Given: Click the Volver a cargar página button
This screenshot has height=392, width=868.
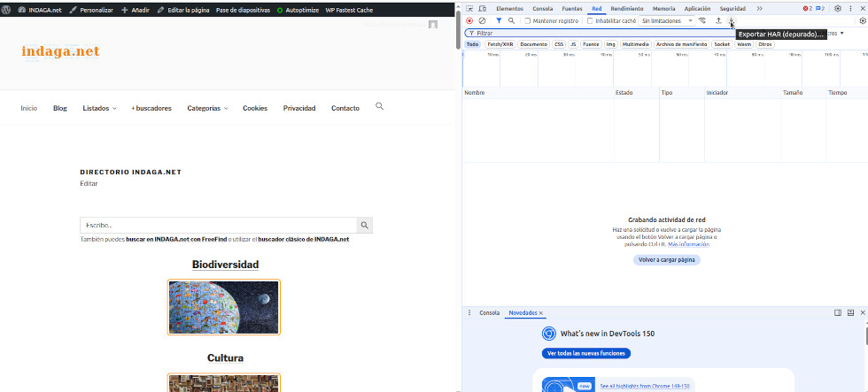Looking at the screenshot, I should tap(666, 260).
